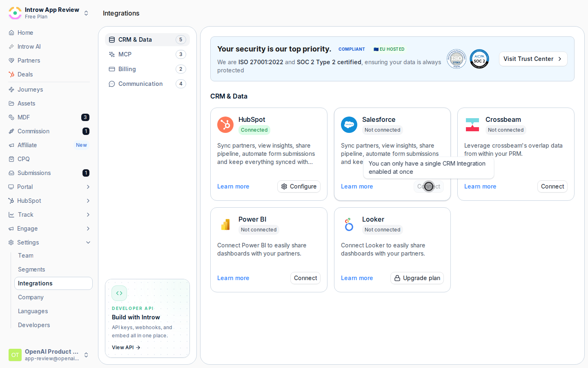Select the MCP integrations category

click(147, 54)
